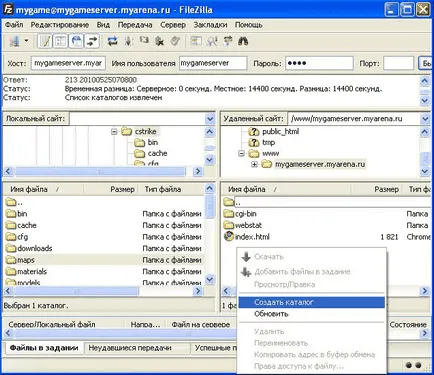Open the Сервер menu
The image size is (434, 375).
point(173,25)
